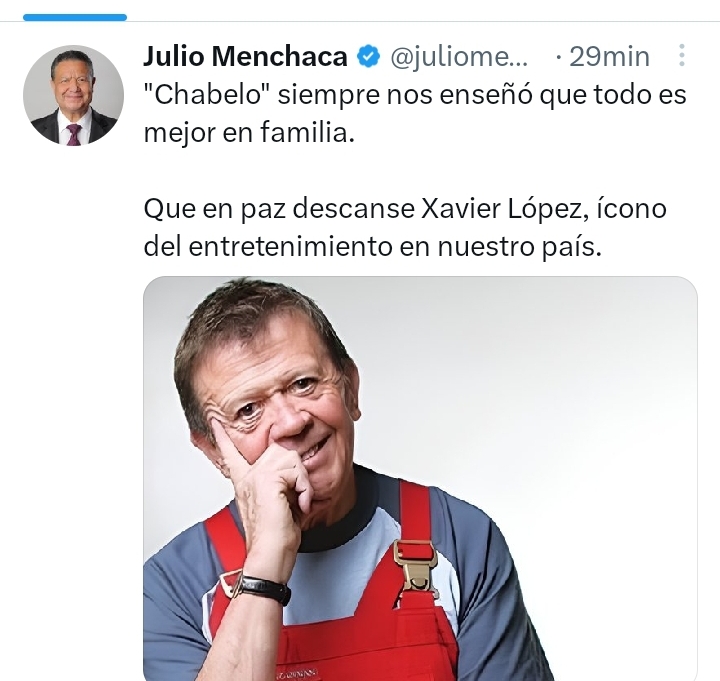Click the dot separator before 29min
The image size is (720, 681).
tap(558, 57)
